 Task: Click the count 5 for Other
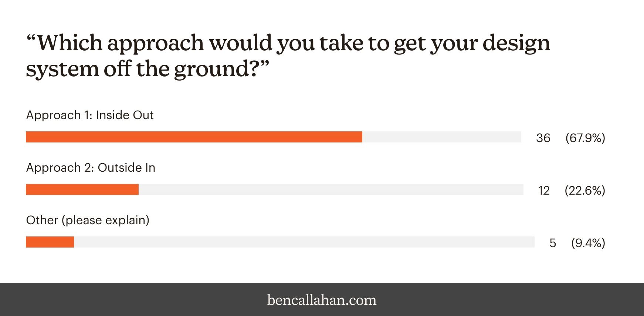(x=553, y=243)
